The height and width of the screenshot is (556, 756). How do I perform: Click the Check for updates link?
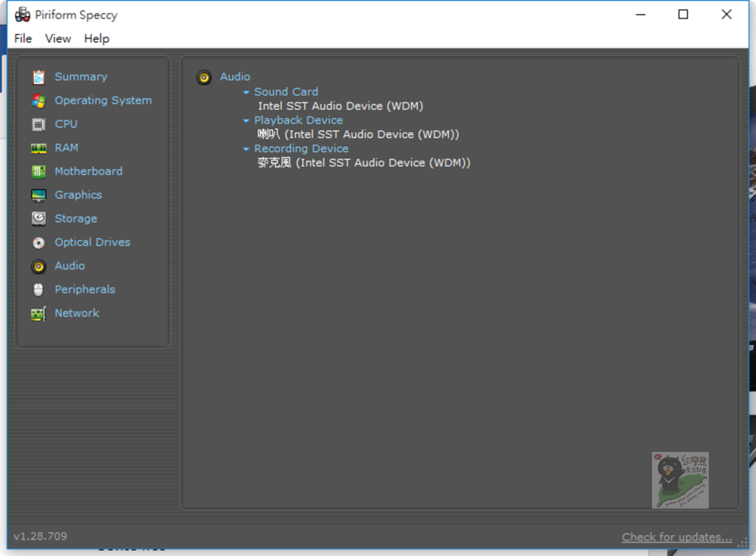click(x=676, y=538)
